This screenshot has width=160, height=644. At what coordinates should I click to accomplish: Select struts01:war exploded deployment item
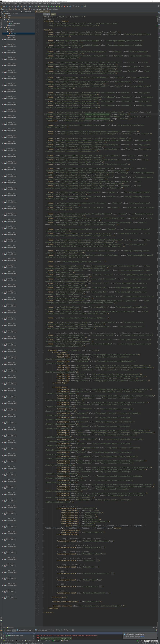point(16,636)
